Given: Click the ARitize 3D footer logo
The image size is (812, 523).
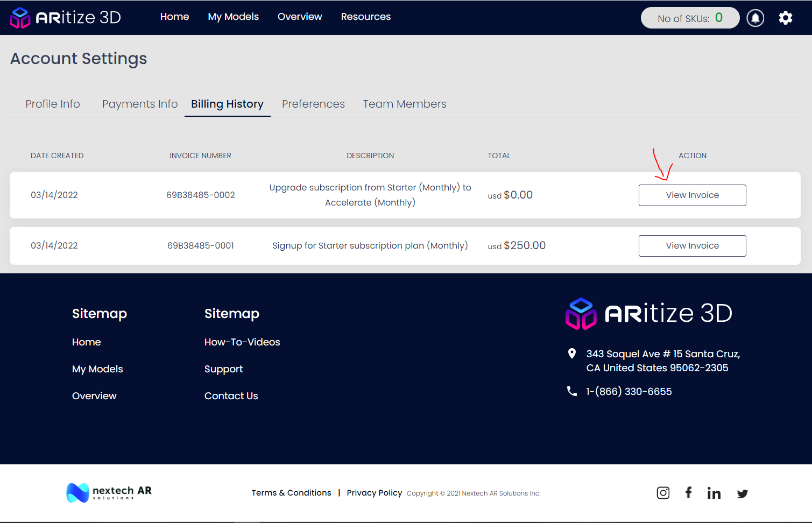Looking at the screenshot, I should click(x=649, y=314).
